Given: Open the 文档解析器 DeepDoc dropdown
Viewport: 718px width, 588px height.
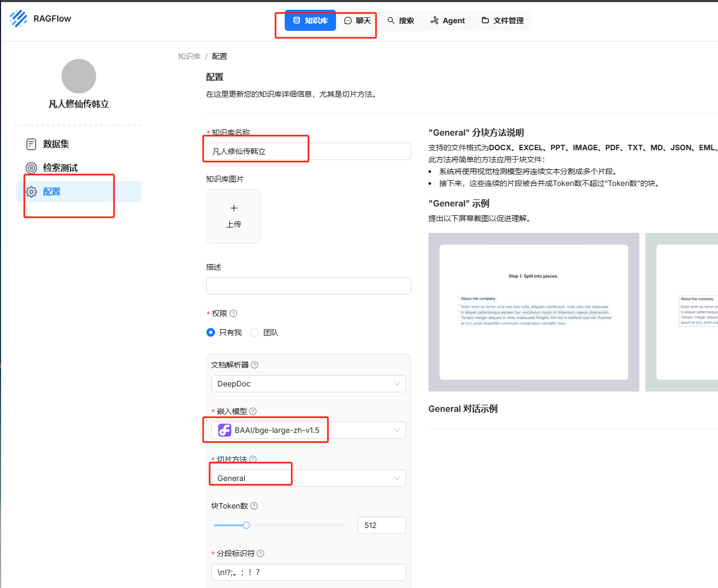Looking at the screenshot, I should coord(308,384).
